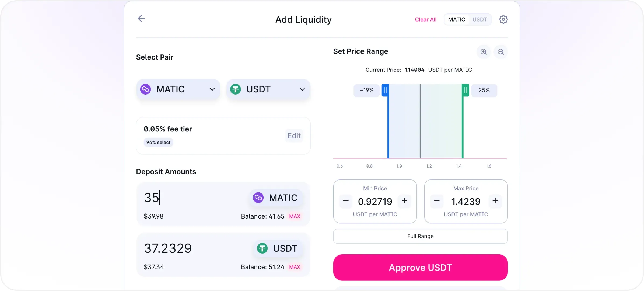Use MAX for MATIC balance 41.65
The width and height of the screenshot is (644, 291).
pos(295,216)
